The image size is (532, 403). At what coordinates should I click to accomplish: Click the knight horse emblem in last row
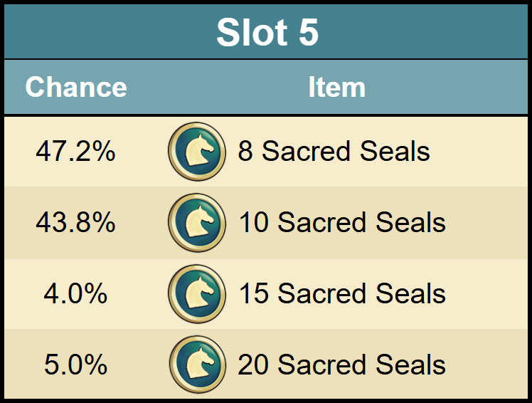point(199,363)
